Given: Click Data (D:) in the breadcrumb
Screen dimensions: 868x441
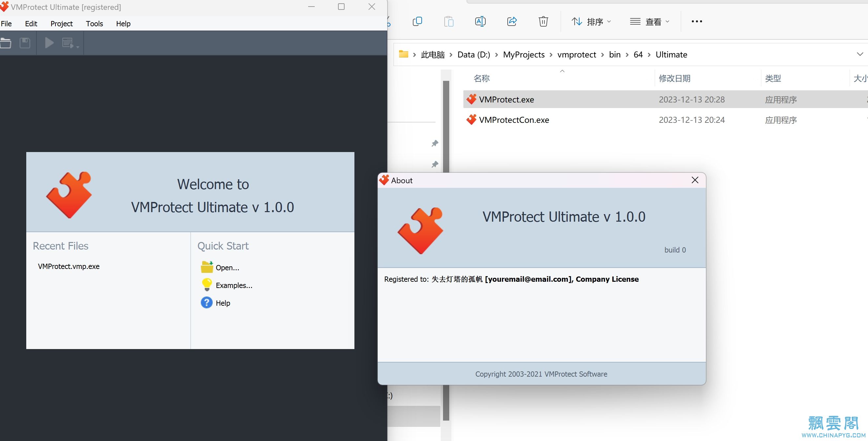Looking at the screenshot, I should [x=474, y=55].
